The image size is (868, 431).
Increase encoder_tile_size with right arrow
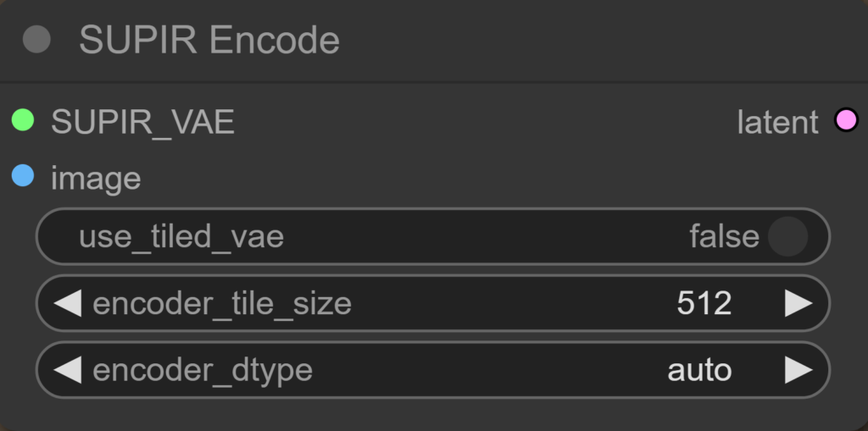click(x=798, y=303)
